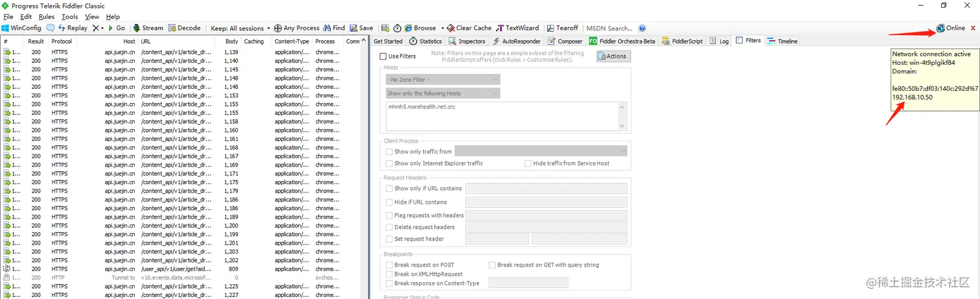Open the Get Started tab

(388, 41)
